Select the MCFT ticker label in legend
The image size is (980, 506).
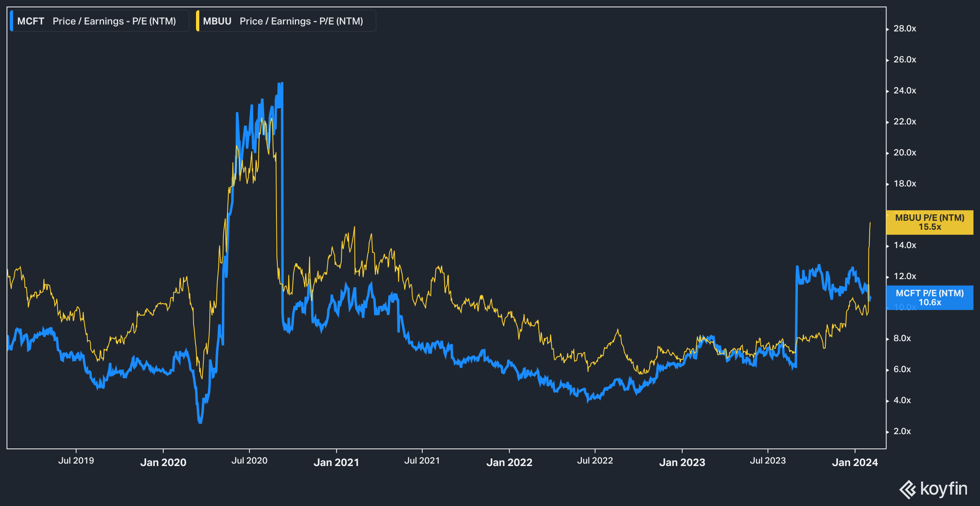[x=31, y=21]
